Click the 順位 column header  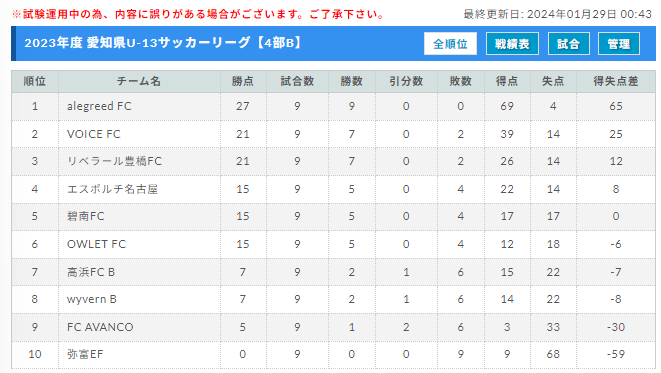[x=35, y=81]
